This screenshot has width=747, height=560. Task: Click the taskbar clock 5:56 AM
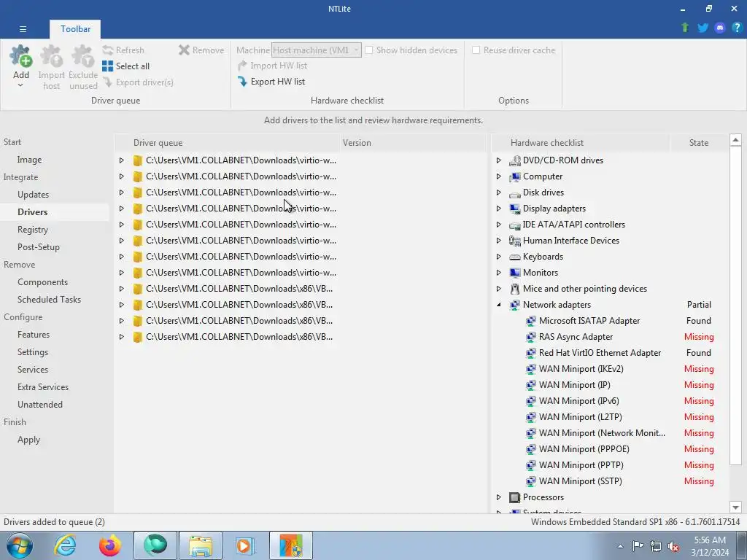pyautogui.click(x=710, y=540)
